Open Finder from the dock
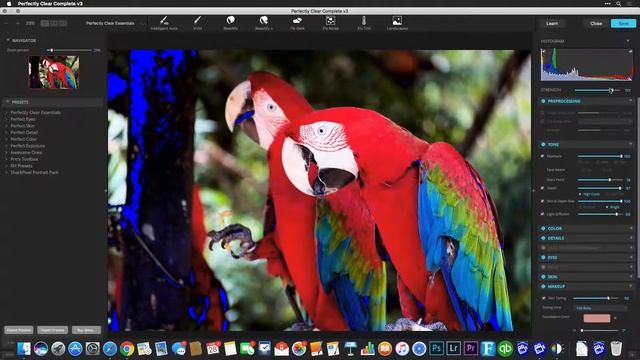 (x=24, y=349)
